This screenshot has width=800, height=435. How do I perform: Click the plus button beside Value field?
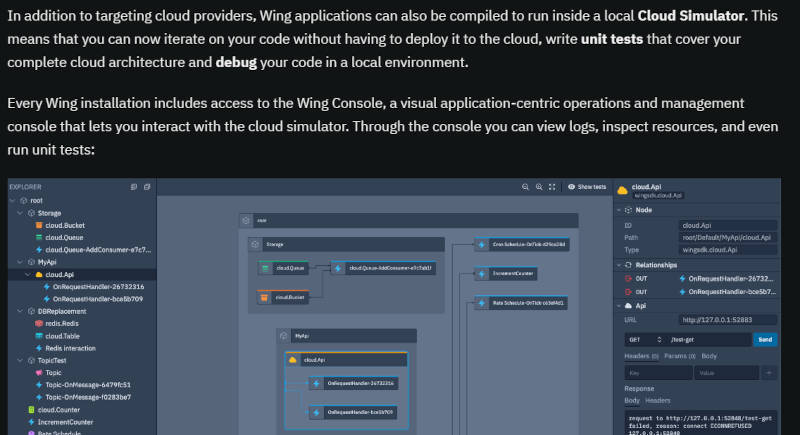point(769,373)
